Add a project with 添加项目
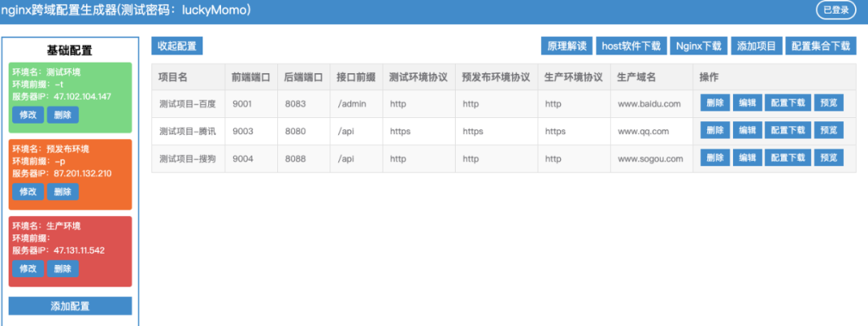 click(x=757, y=46)
